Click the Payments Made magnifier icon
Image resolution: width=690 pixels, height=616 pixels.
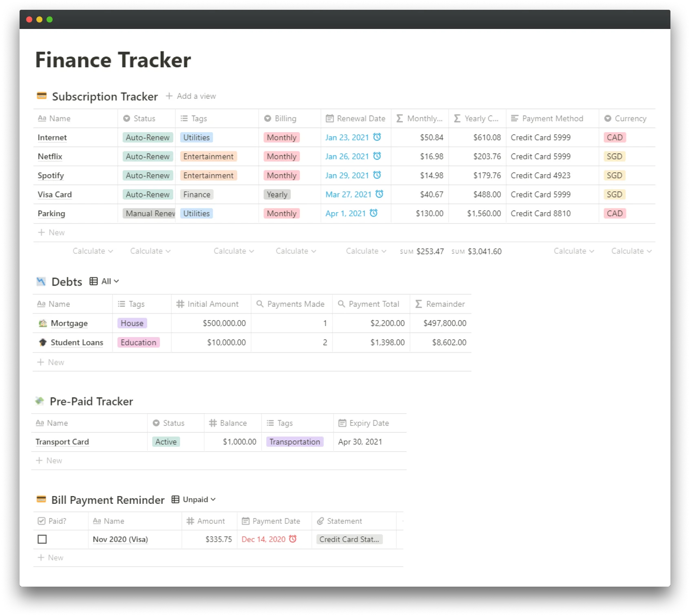(260, 304)
